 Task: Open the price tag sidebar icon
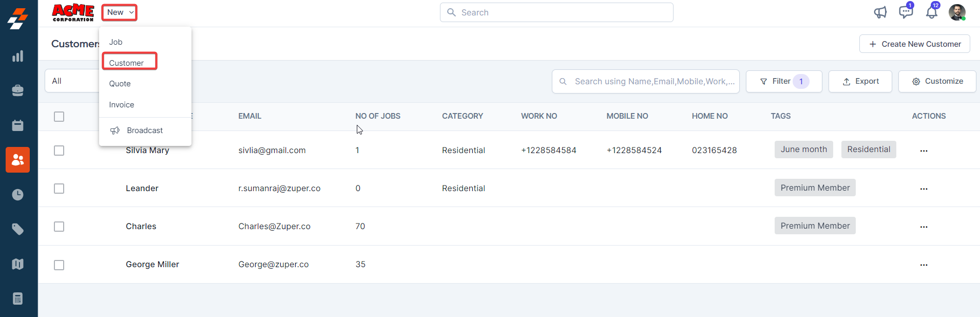18,229
